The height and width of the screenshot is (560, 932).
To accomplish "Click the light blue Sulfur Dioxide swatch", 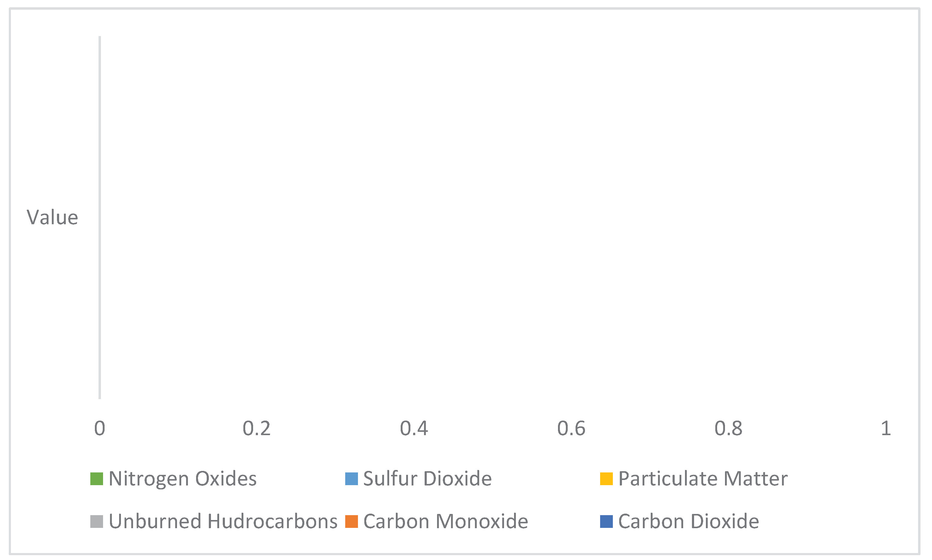I will point(351,479).
